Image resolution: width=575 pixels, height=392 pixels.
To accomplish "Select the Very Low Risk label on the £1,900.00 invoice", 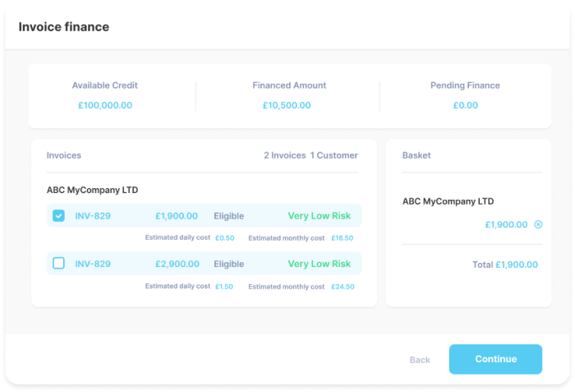I will point(319,216).
